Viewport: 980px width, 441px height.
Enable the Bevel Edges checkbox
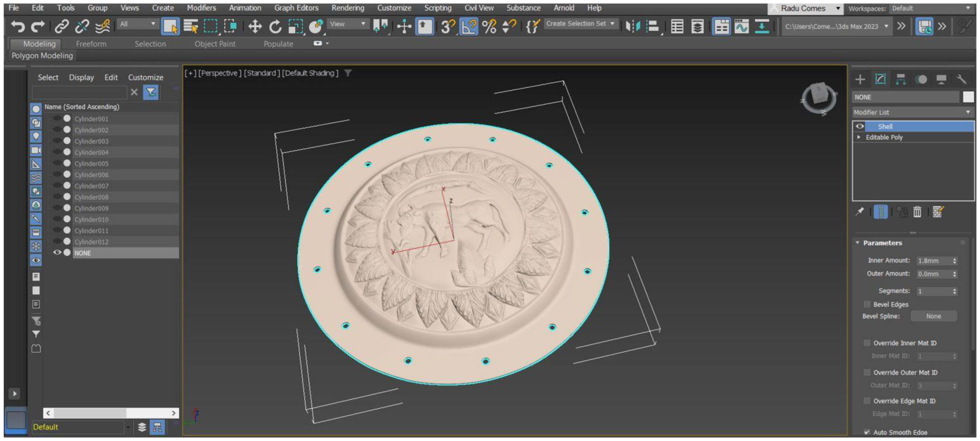tap(867, 304)
